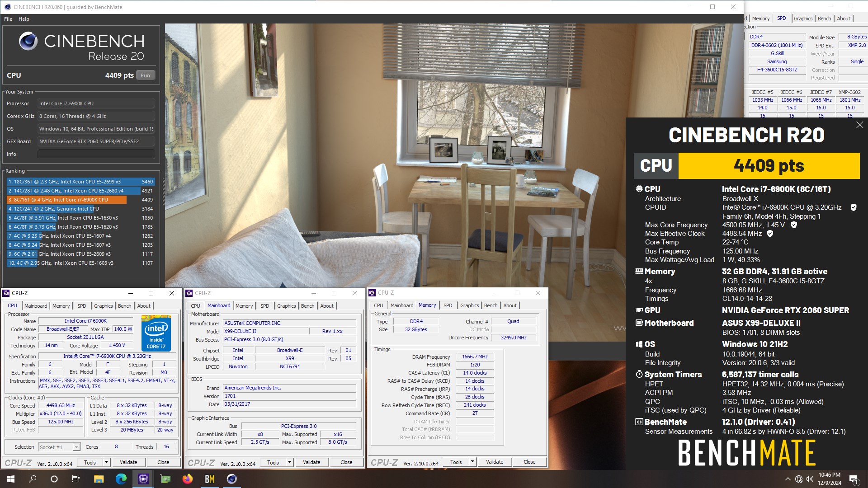Open taskbar Search magnifier

pyautogui.click(x=33, y=479)
